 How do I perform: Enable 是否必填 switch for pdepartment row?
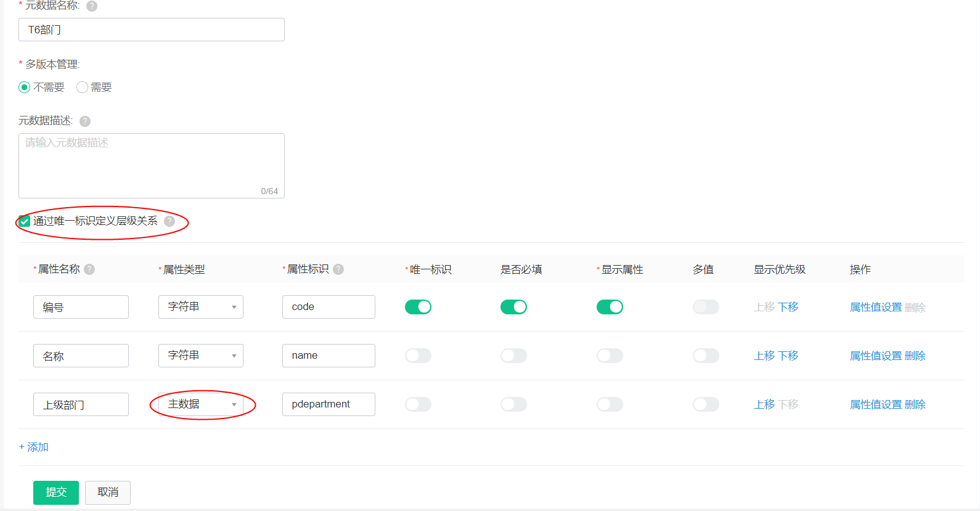513,404
